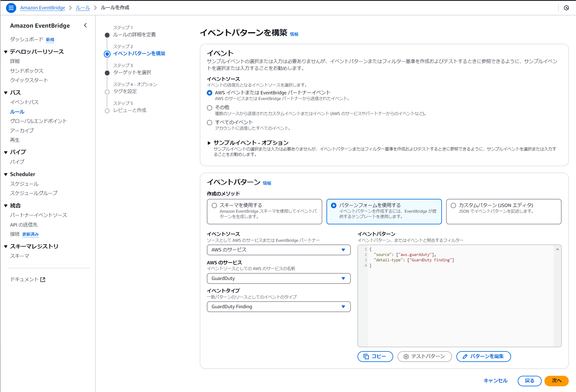Click the テストパターン button

[x=424, y=357]
